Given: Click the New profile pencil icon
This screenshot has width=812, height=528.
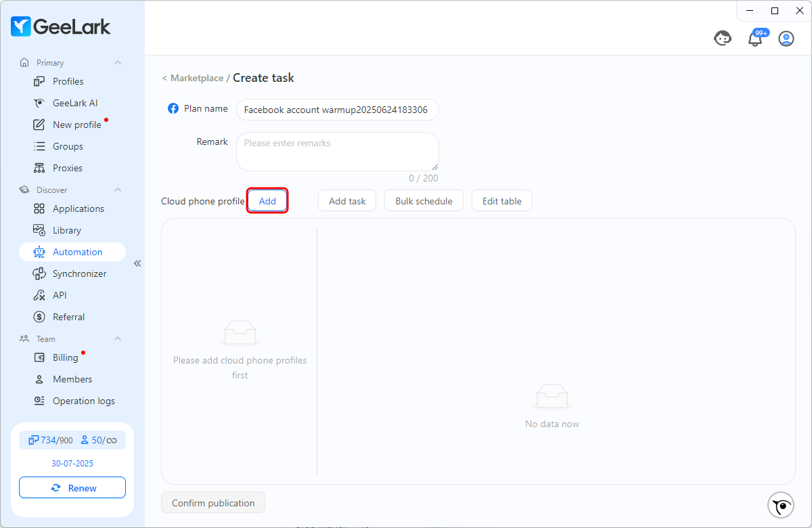Looking at the screenshot, I should [39, 125].
